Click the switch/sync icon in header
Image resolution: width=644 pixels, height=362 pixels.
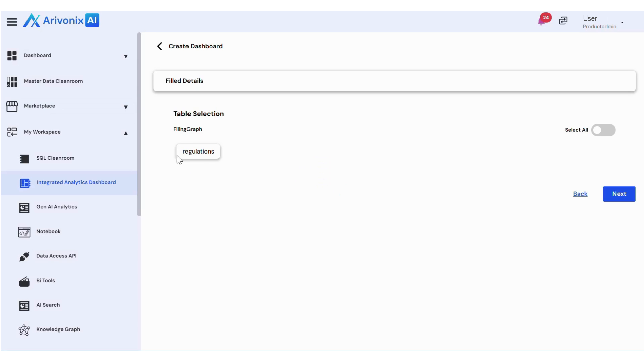pyautogui.click(x=563, y=21)
